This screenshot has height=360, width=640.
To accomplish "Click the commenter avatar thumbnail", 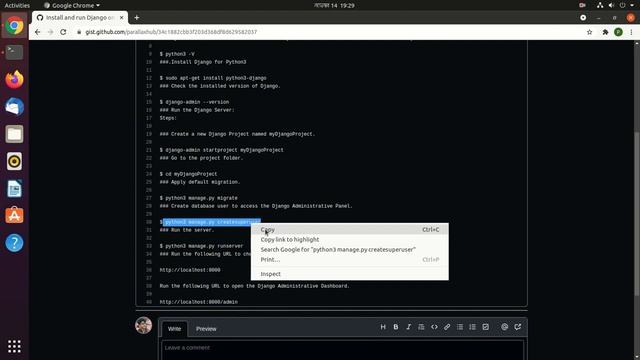I will point(144,325).
